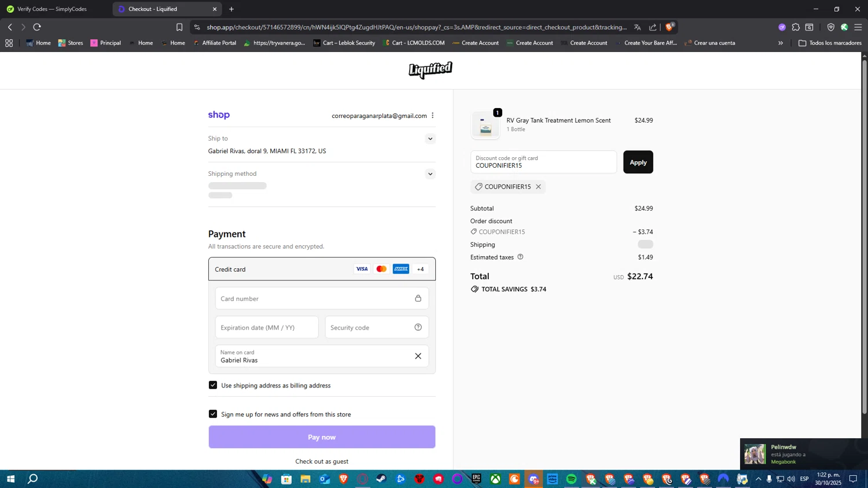This screenshot has height=488, width=868.
Task: Show hidden system tray icons
Action: click(x=758, y=479)
